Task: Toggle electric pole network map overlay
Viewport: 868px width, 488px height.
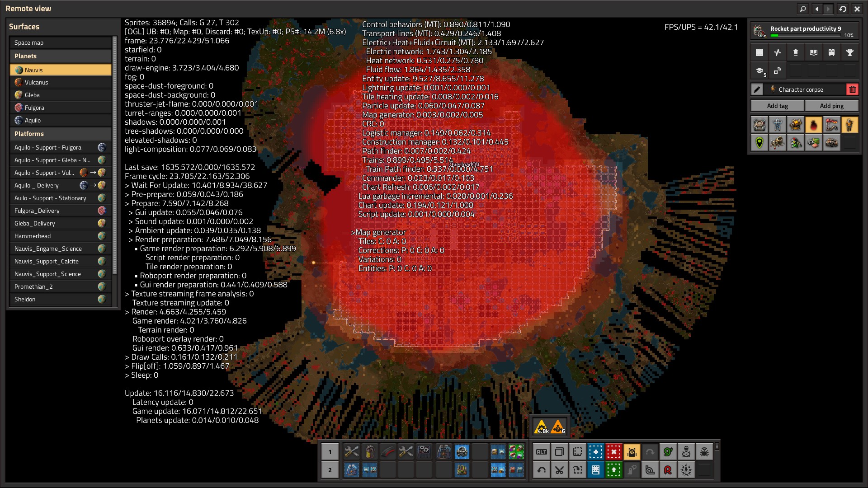Action: pyautogui.click(x=778, y=125)
